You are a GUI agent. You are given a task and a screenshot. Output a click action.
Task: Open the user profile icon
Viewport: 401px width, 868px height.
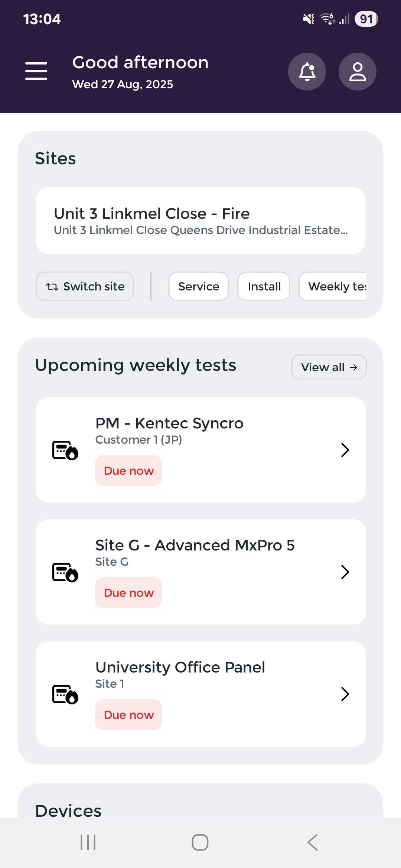[x=357, y=72]
